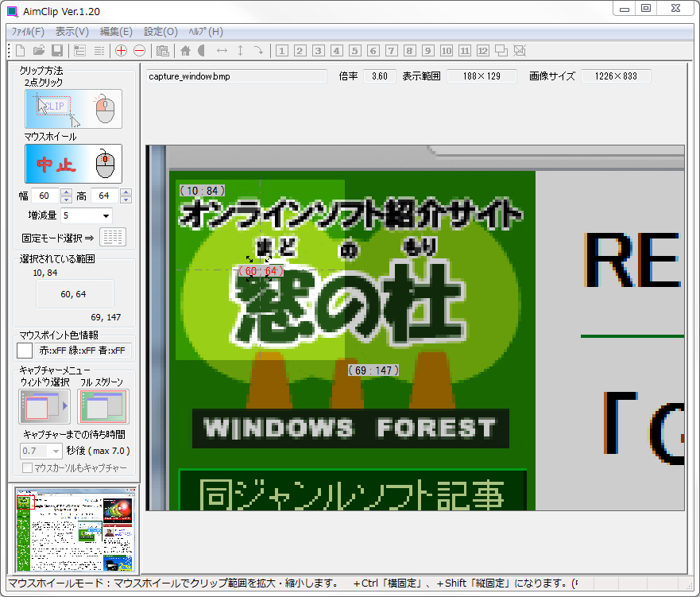Select fixed size preset button 5
Viewport: 700px width, 597px height.
click(354, 50)
